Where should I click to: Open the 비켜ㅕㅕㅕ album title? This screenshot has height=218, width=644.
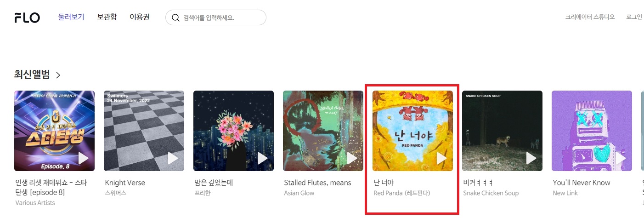(478, 183)
